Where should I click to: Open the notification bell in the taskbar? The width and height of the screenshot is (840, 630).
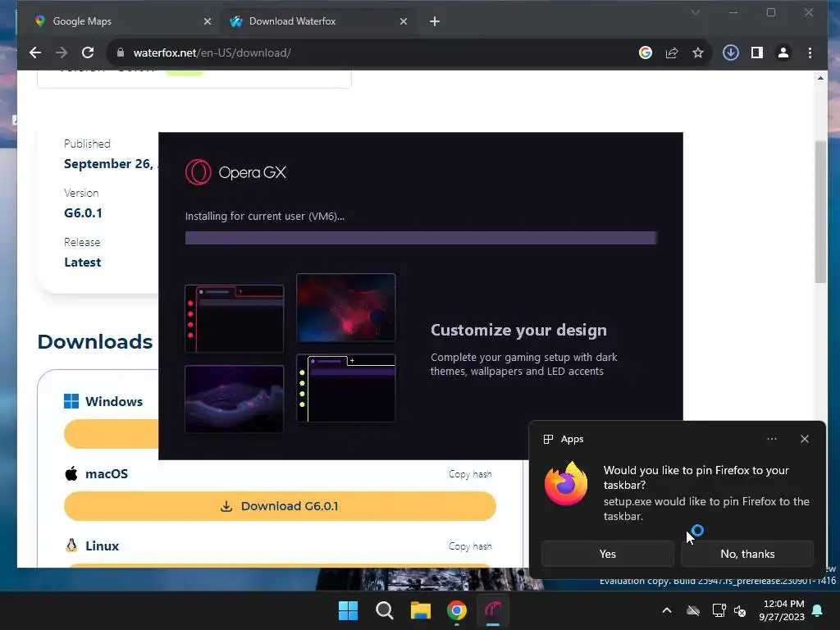(x=818, y=610)
